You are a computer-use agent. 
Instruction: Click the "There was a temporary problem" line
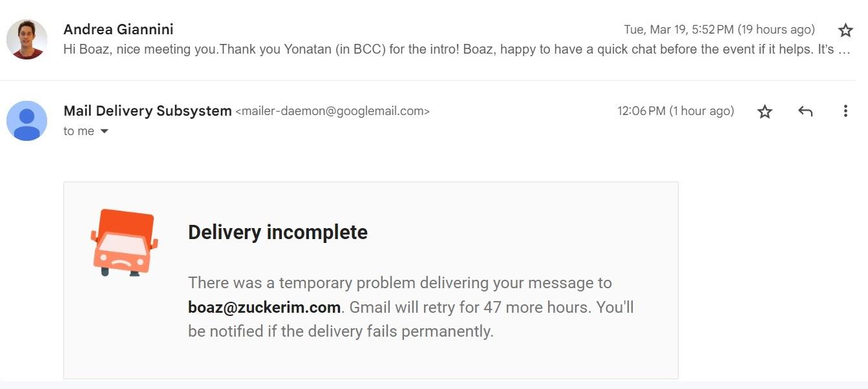(399, 283)
